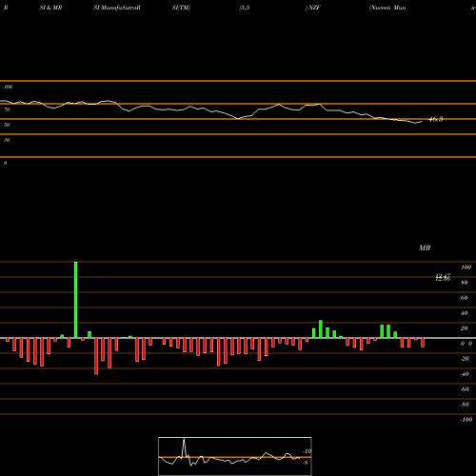Click the 'MR' panel title label

click(425, 248)
